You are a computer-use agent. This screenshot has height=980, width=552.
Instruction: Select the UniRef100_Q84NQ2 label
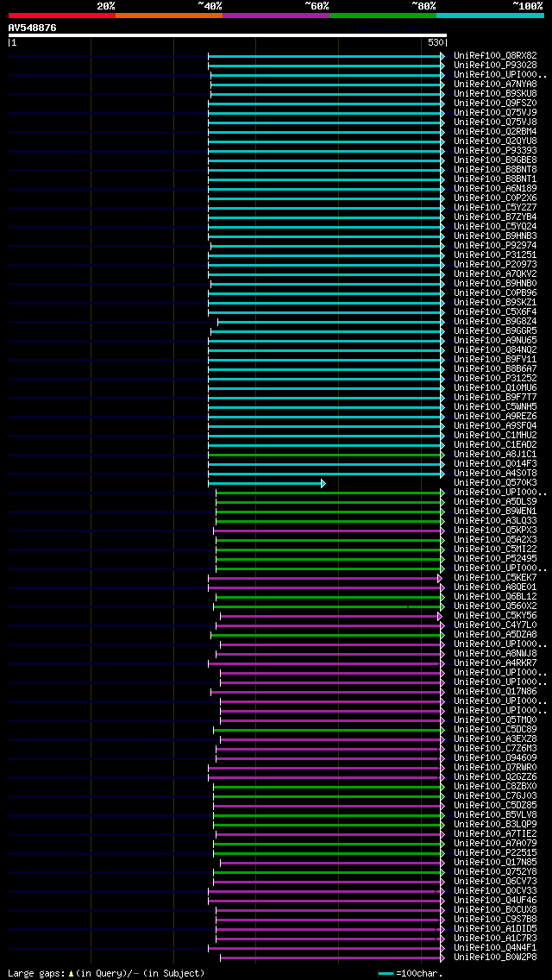495,350
